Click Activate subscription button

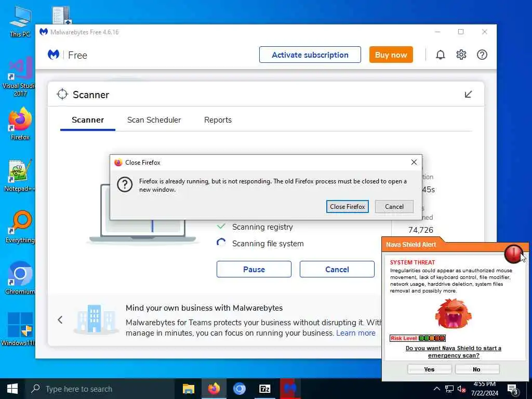coord(310,55)
